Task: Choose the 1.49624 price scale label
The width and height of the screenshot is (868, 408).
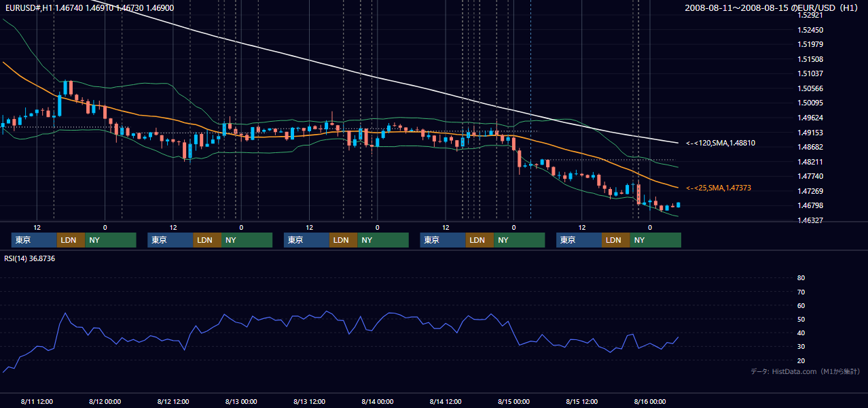Action: click(x=810, y=118)
